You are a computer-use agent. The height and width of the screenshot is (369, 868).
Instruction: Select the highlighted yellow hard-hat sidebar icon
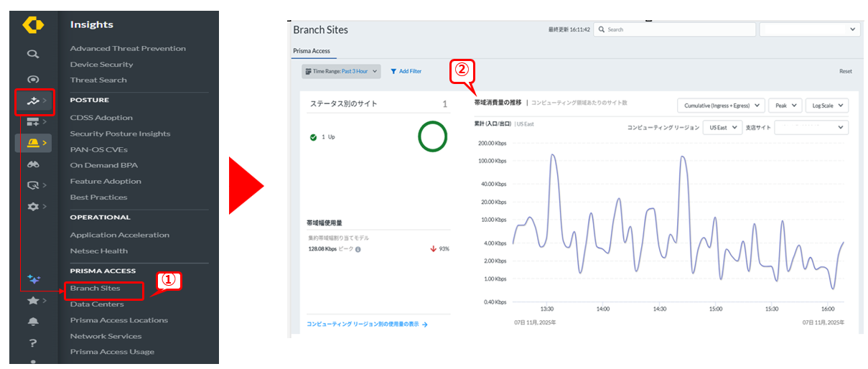[32, 143]
